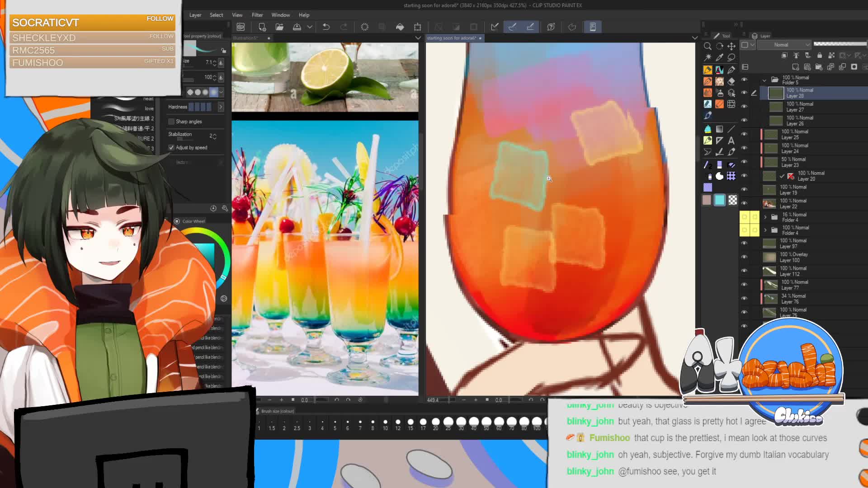Select the Text tool

[731, 141]
